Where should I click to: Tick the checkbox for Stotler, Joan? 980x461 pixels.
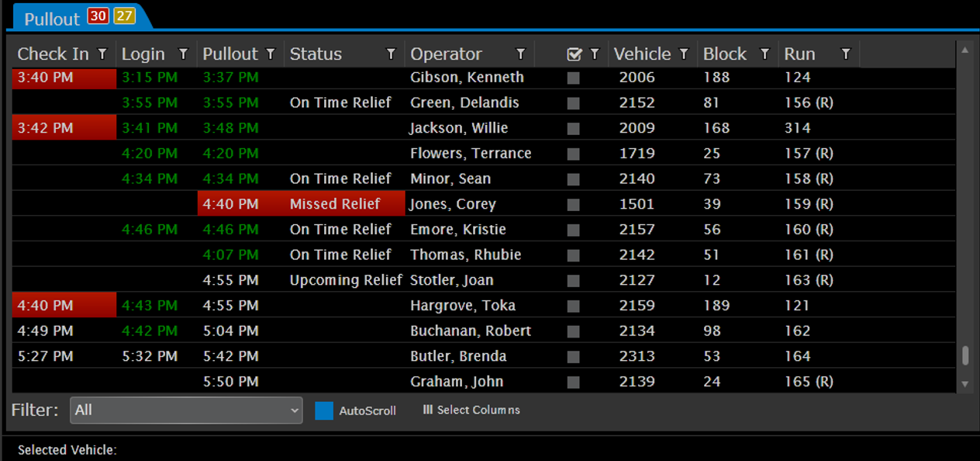tap(573, 280)
